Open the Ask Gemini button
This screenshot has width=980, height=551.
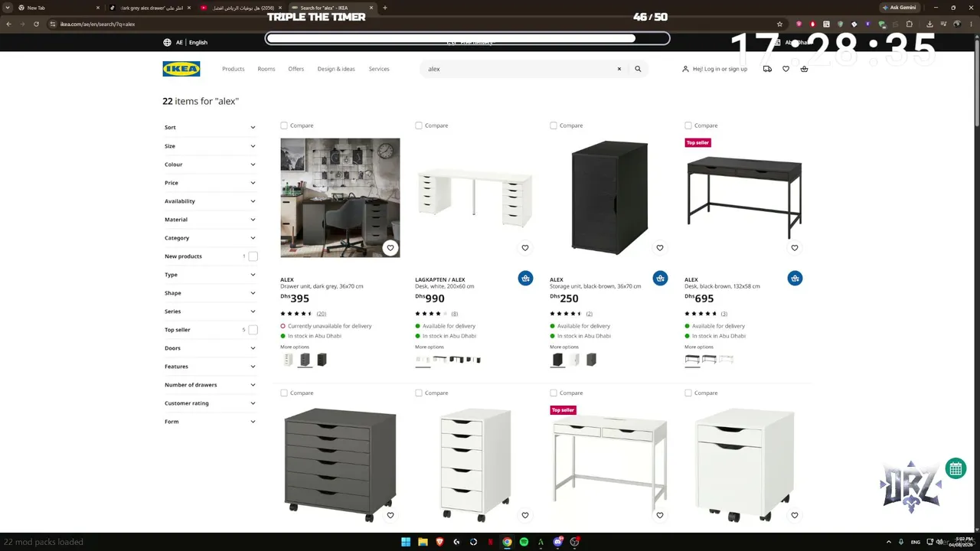click(899, 8)
